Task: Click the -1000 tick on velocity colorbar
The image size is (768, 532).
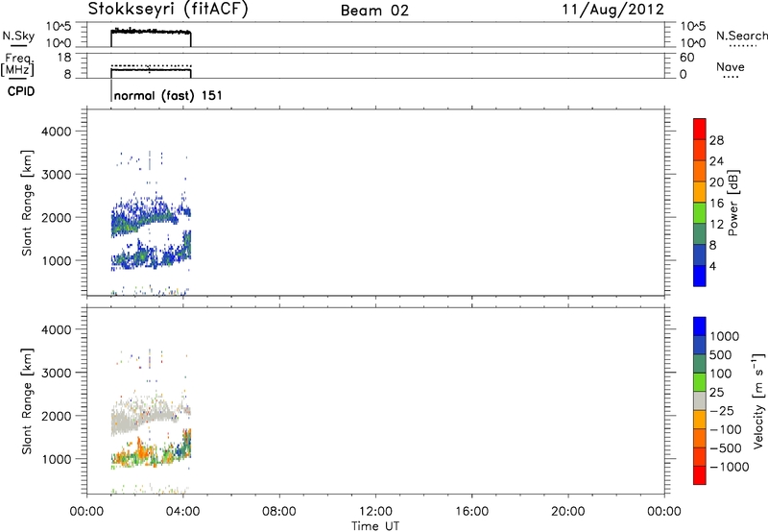Action: pyautogui.click(x=730, y=467)
